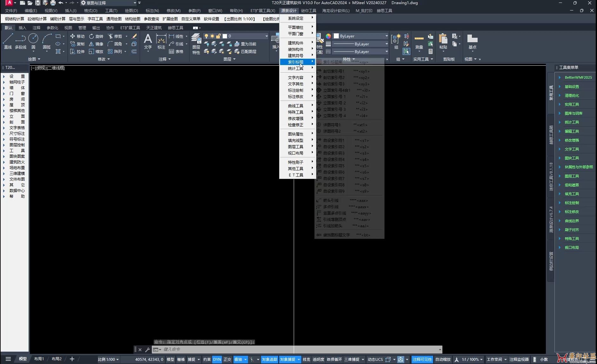Click 自动缩放 in status bar
The image size is (597, 364).
click(x=443, y=359)
